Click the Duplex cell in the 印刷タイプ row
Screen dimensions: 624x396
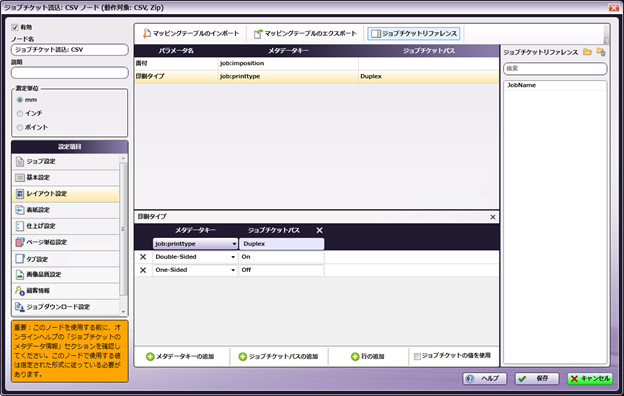click(429, 76)
